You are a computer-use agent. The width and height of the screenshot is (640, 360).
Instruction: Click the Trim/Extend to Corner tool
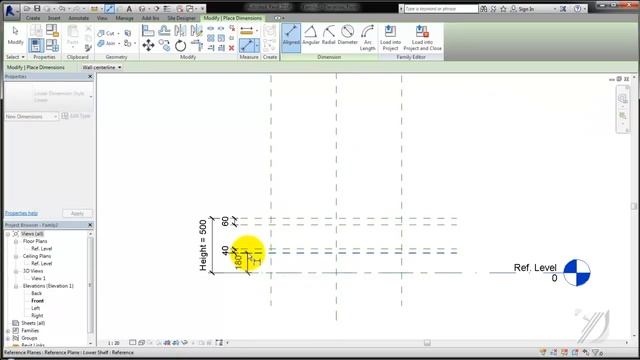point(197,45)
